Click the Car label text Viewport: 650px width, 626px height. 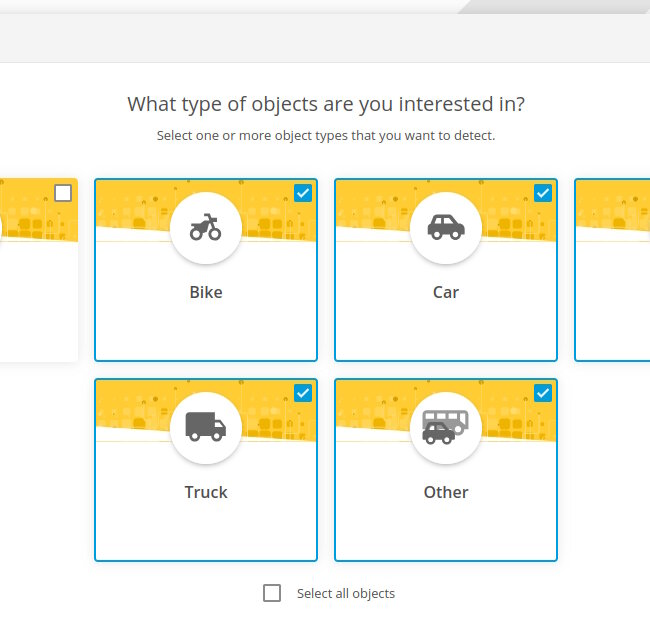click(x=446, y=292)
